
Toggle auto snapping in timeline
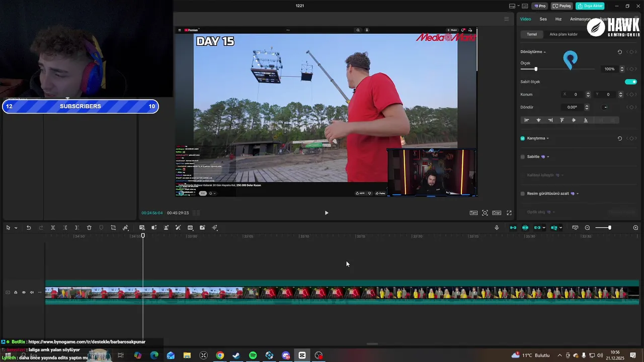click(x=525, y=228)
